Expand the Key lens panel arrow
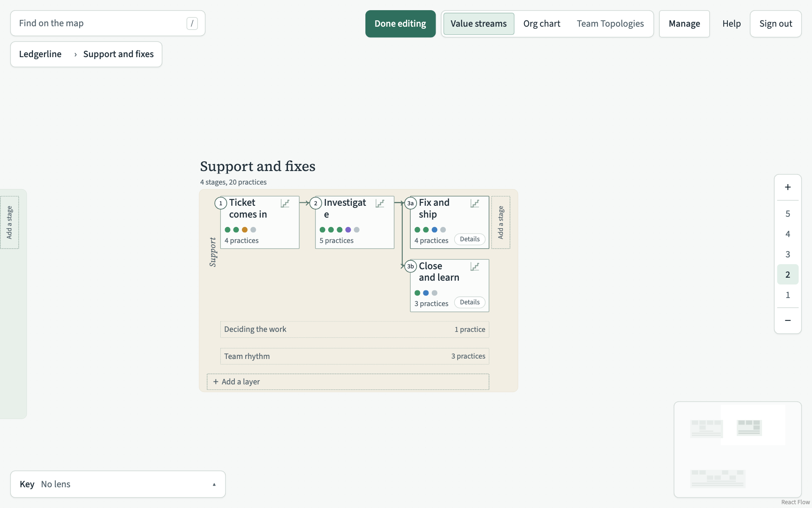 tap(214, 484)
